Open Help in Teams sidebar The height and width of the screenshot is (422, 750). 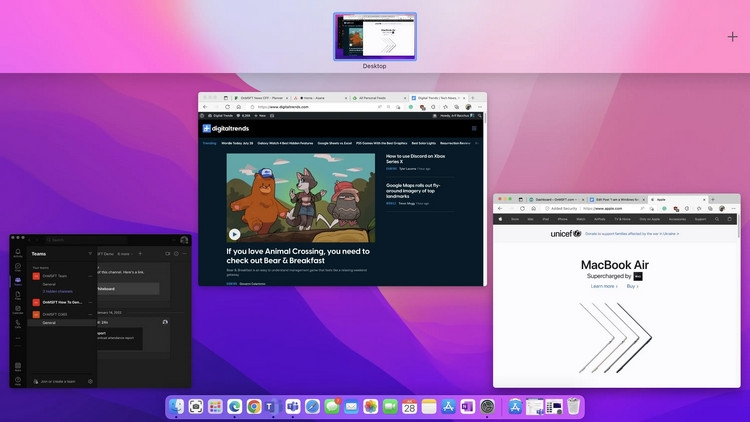tap(18, 381)
